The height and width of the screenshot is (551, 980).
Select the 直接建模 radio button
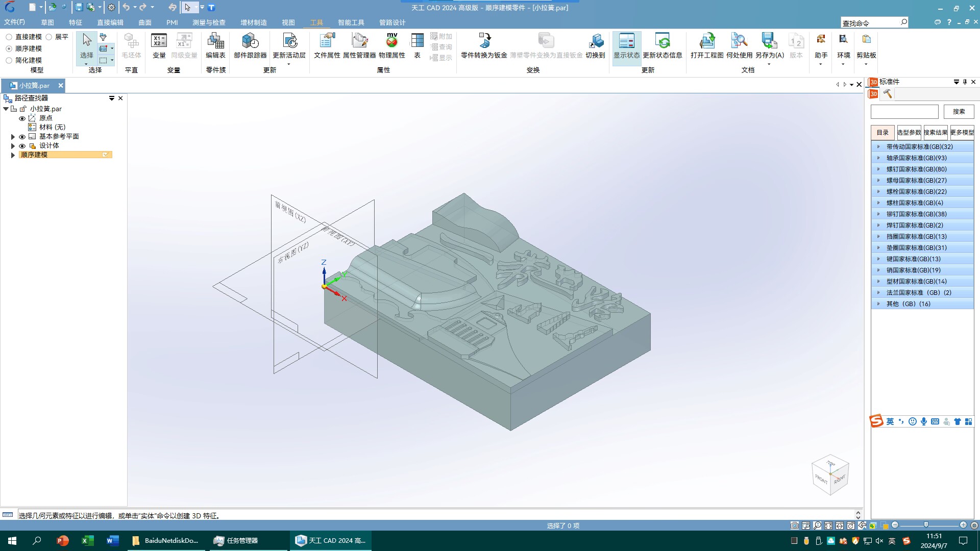pos(9,37)
